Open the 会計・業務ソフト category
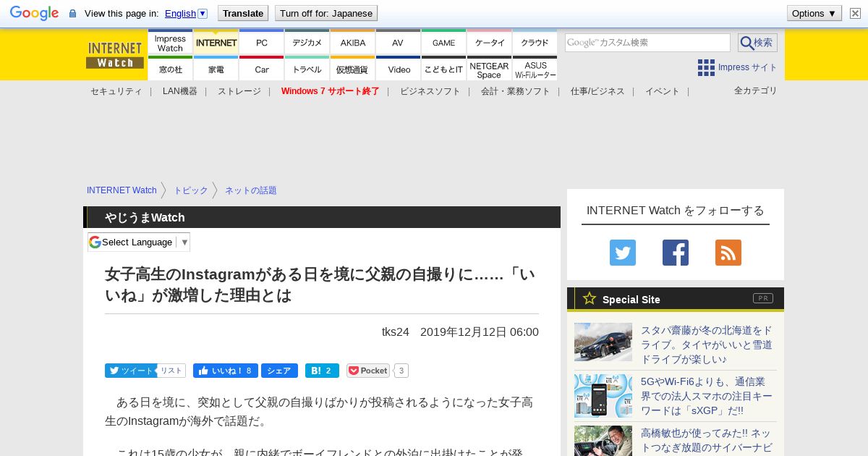The image size is (868, 456). coord(515,91)
